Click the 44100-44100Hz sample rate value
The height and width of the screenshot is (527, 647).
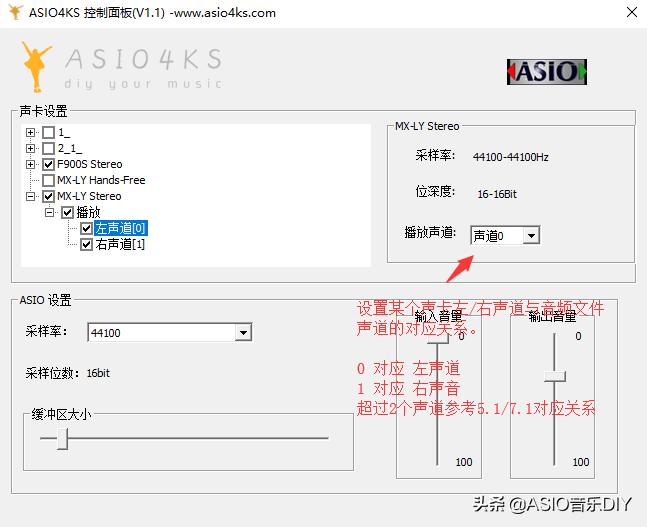tap(511, 157)
